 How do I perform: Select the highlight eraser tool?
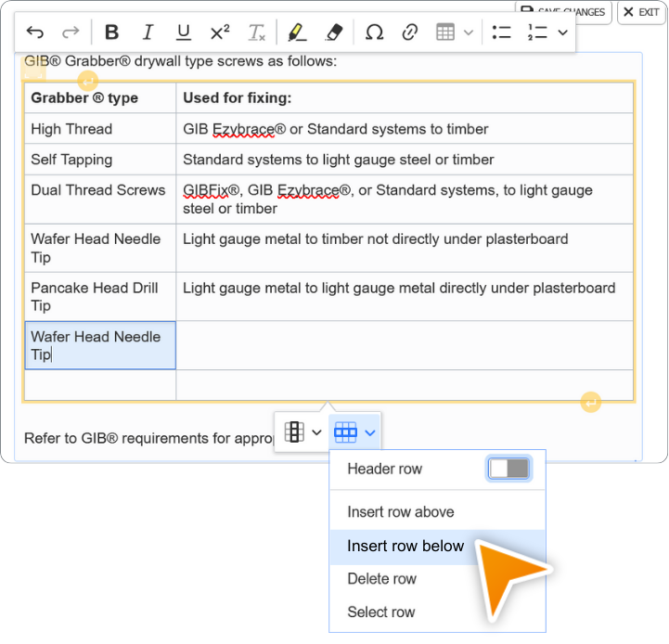point(334,32)
